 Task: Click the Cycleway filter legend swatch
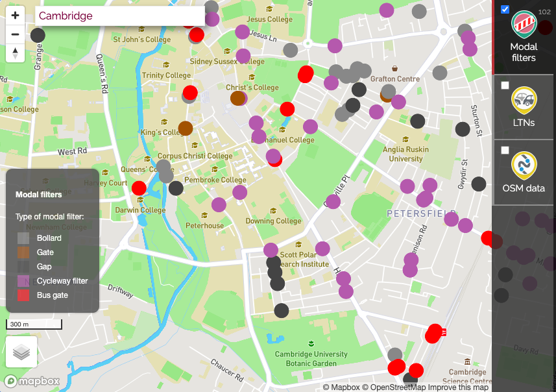pyautogui.click(x=23, y=281)
